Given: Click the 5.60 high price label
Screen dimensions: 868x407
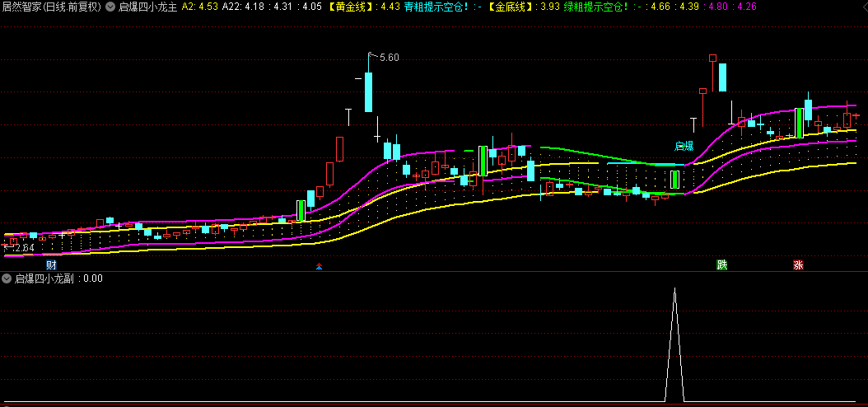Looking at the screenshot, I should tap(390, 57).
